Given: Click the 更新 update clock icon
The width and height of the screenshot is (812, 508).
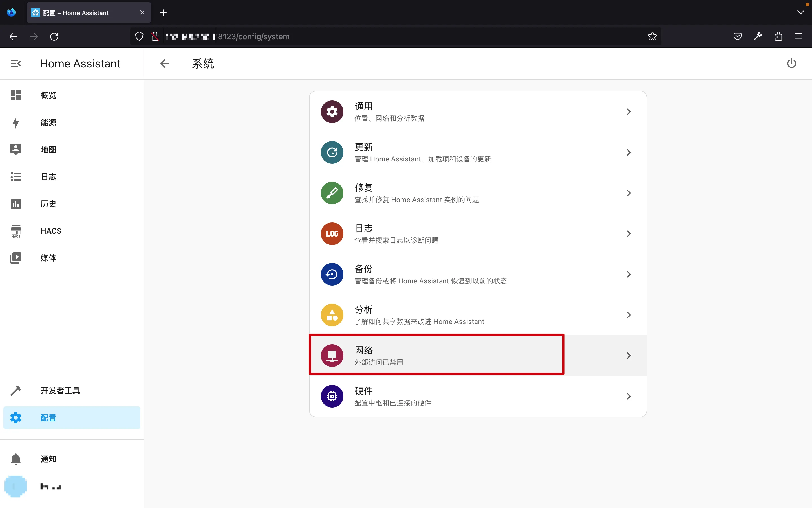Looking at the screenshot, I should (x=332, y=152).
